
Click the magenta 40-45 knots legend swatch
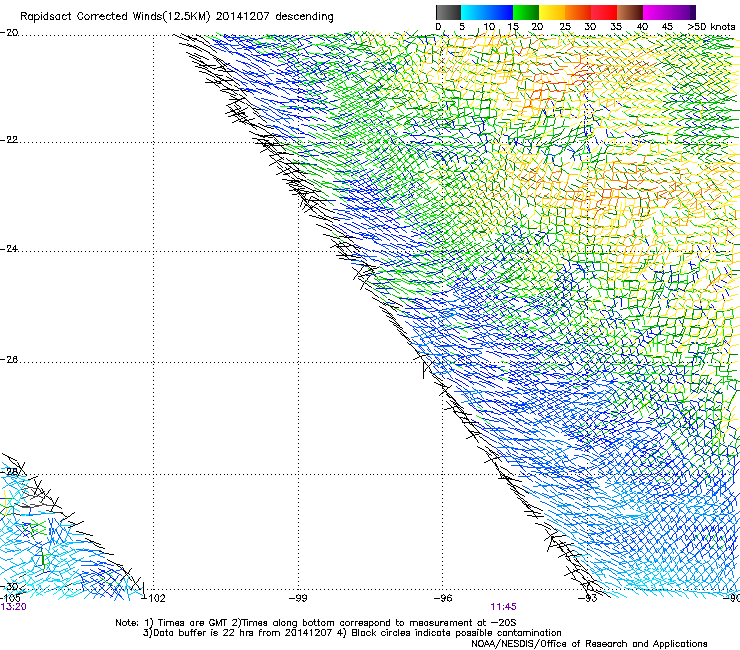click(656, 12)
